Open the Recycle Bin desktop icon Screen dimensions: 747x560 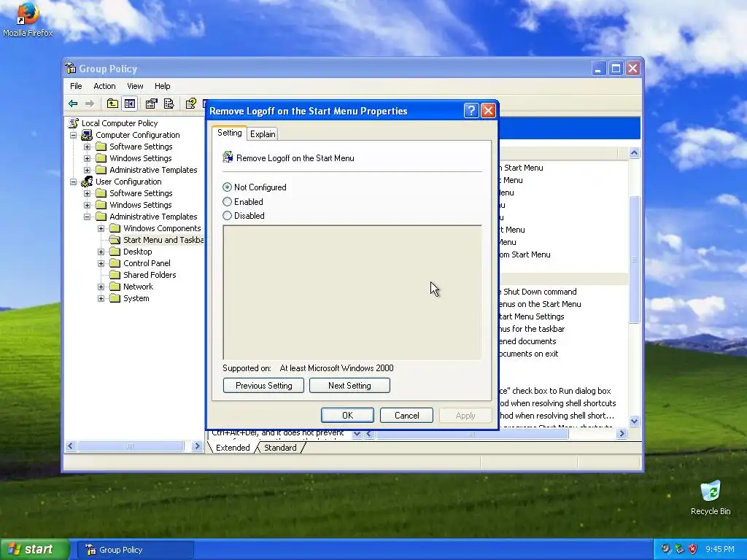711,498
